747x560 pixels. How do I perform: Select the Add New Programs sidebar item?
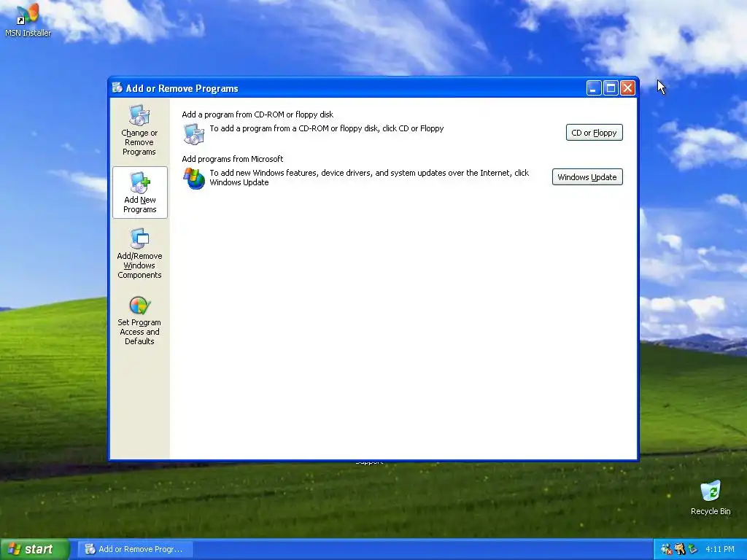(x=139, y=192)
